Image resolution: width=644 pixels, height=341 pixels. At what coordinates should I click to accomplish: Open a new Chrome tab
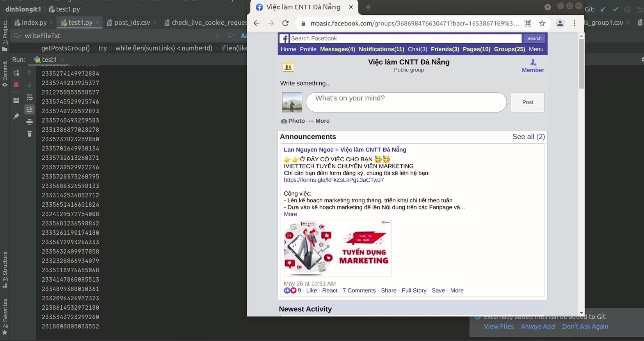(368, 7)
